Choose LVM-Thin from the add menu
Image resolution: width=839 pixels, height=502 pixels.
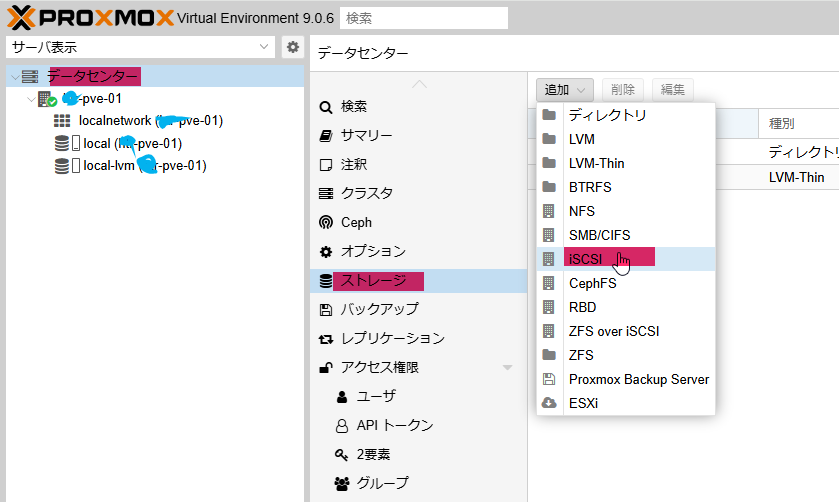click(x=626, y=163)
